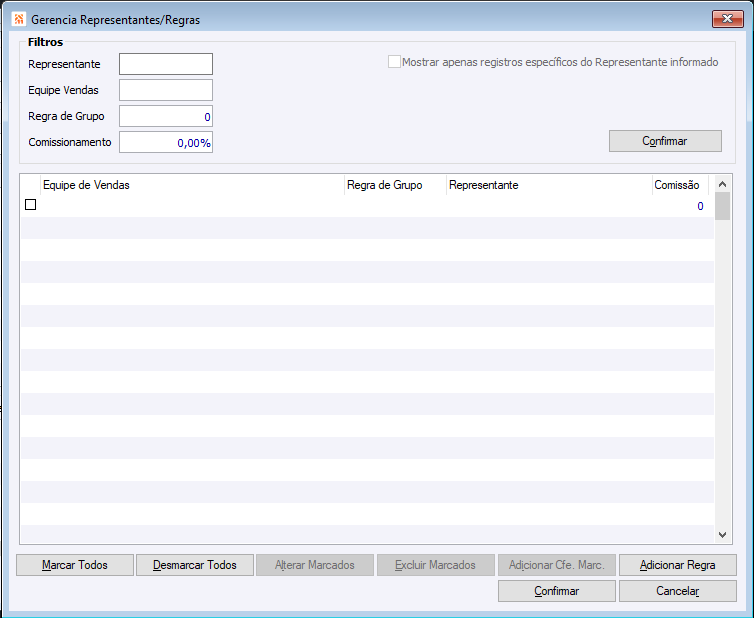Click the Comissionamento percentage field
This screenshot has height=618, width=754.
pyautogui.click(x=166, y=142)
